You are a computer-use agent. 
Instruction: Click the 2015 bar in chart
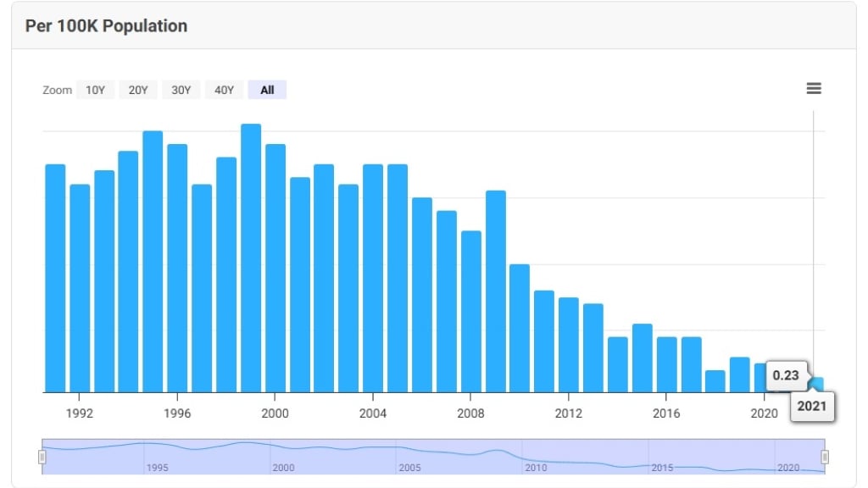pos(643,358)
